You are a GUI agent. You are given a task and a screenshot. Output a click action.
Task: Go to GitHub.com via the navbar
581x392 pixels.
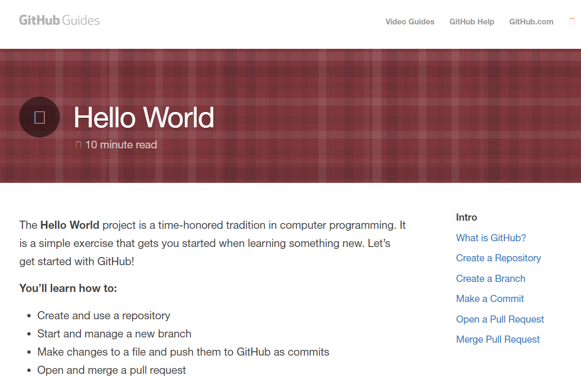tap(531, 22)
